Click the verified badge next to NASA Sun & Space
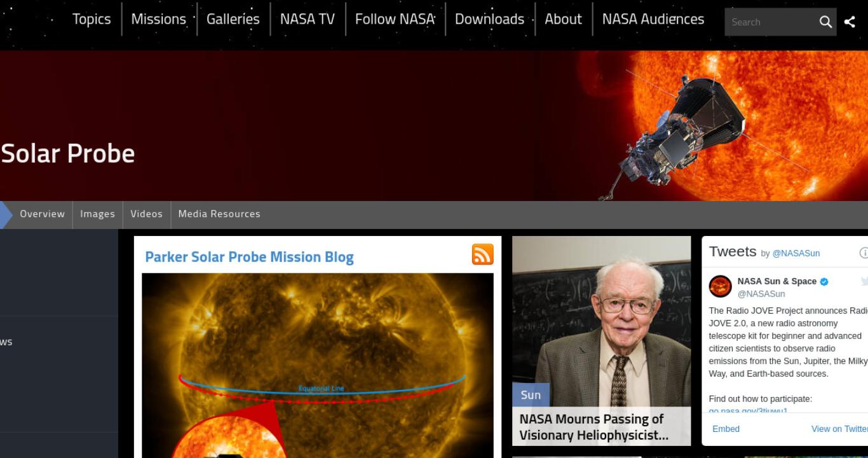The height and width of the screenshot is (458, 868). click(824, 281)
